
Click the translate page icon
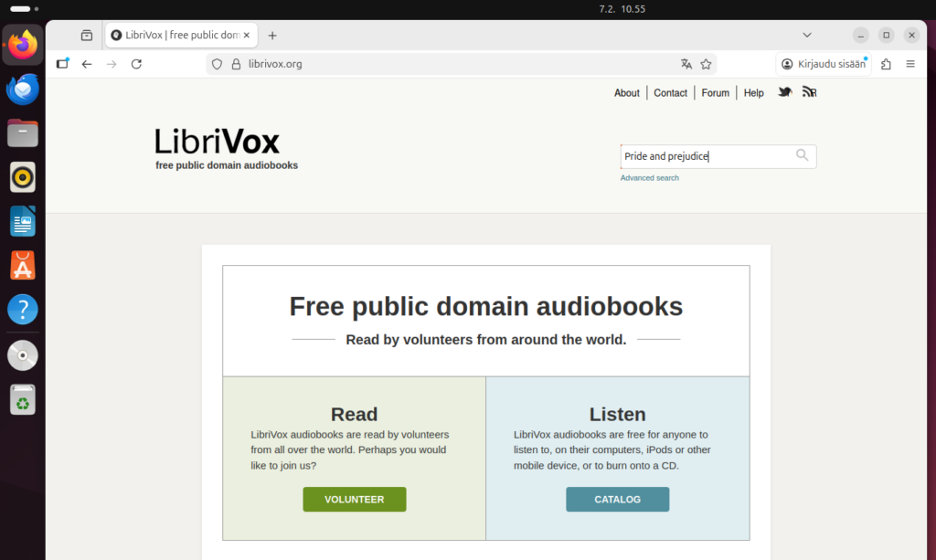tap(686, 64)
